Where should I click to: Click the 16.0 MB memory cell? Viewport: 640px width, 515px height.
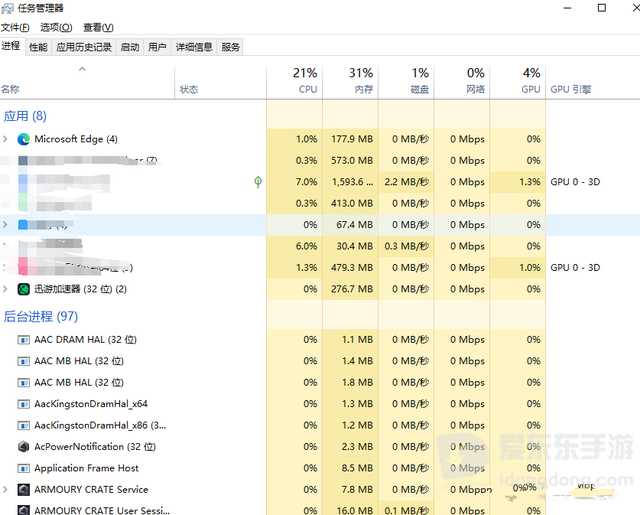click(351, 510)
